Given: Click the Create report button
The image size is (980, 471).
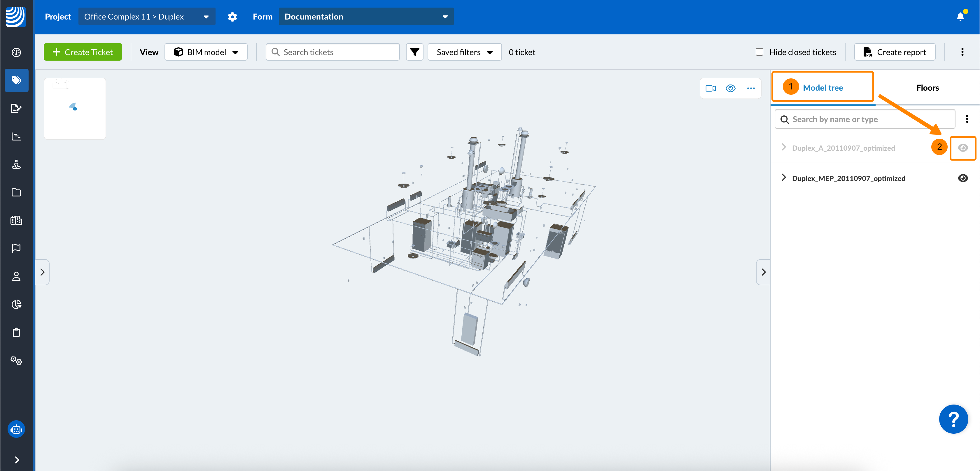Looking at the screenshot, I should click(895, 52).
